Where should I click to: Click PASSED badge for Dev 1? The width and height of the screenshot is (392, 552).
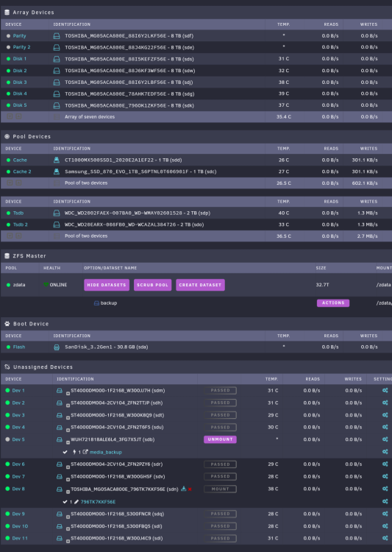click(x=220, y=390)
